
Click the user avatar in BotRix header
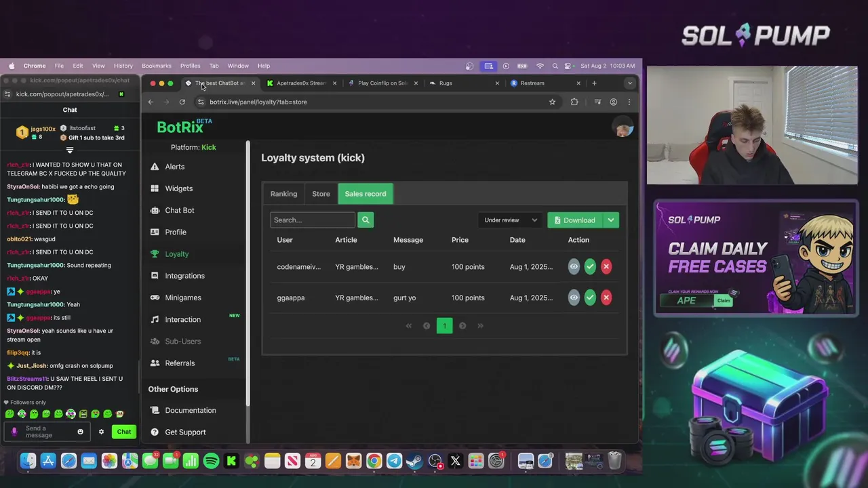coord(622,127)
